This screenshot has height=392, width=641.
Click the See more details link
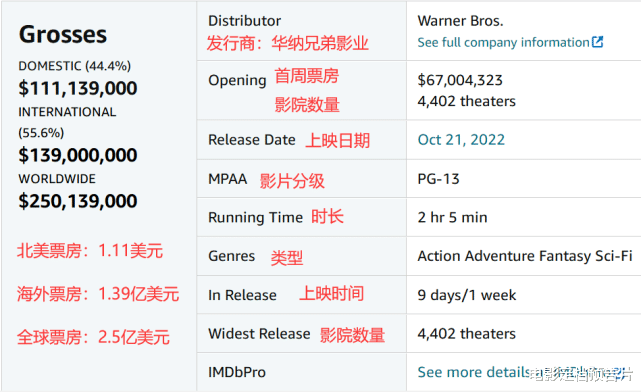[x=474, y=372]
